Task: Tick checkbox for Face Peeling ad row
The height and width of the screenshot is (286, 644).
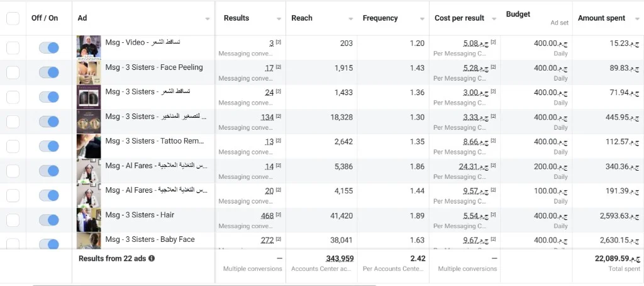Action: point(13,72)
